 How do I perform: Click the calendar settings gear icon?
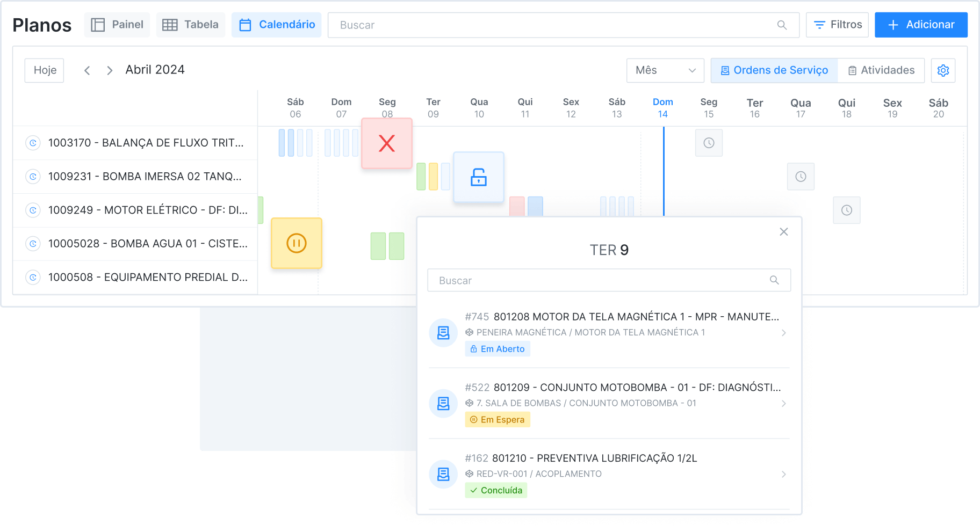pyautogui.click(x=943, y=70)
